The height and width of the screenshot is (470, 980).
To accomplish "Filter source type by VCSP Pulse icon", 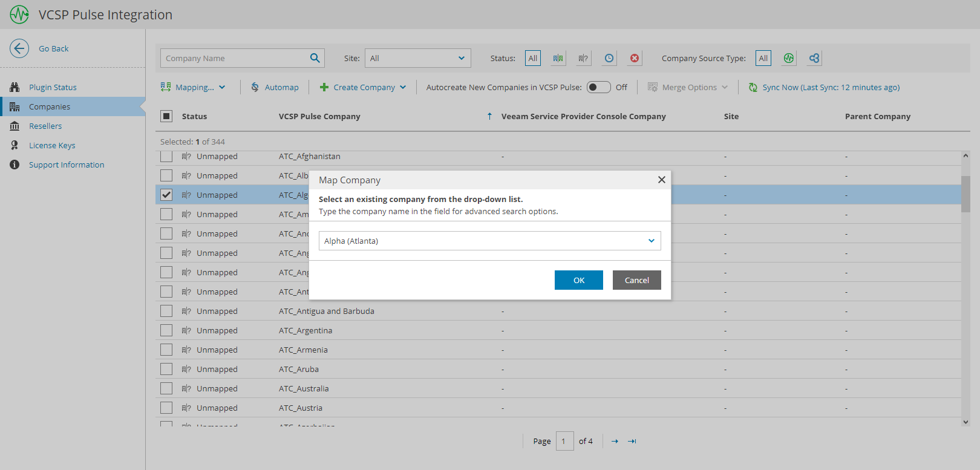I will tap(789, 58).
